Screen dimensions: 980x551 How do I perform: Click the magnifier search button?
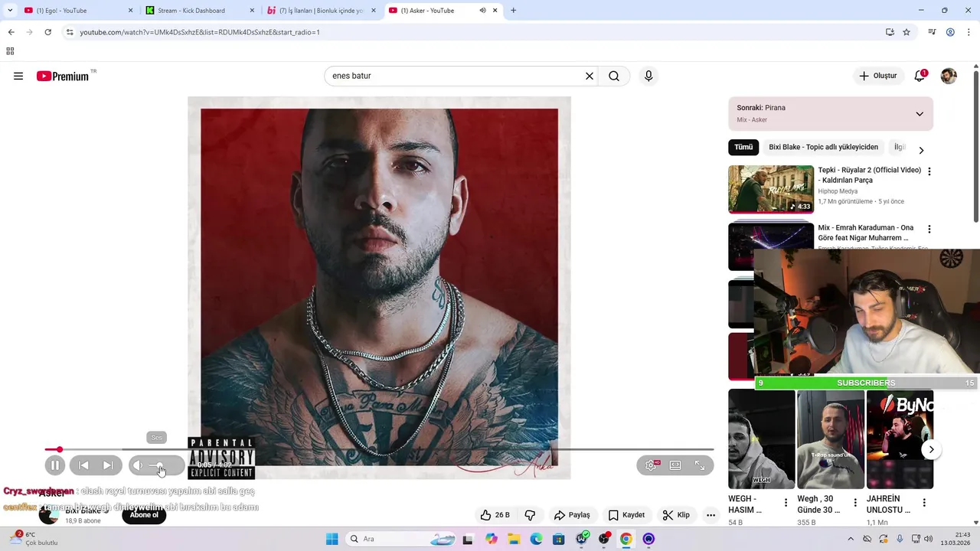coord(614,76)
